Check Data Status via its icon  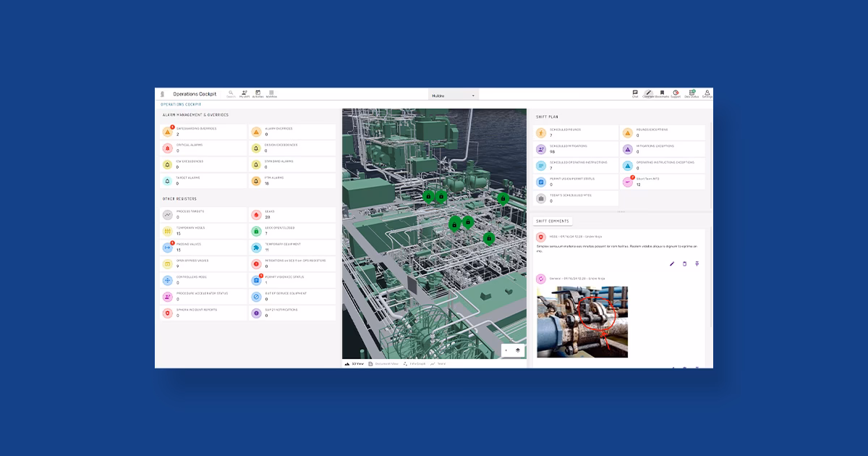point(692,93)
